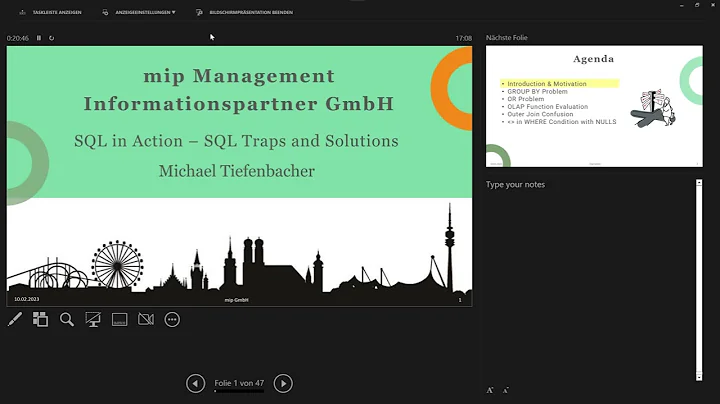
Task: Toggle the camera on or off
Action: [146, 319]
